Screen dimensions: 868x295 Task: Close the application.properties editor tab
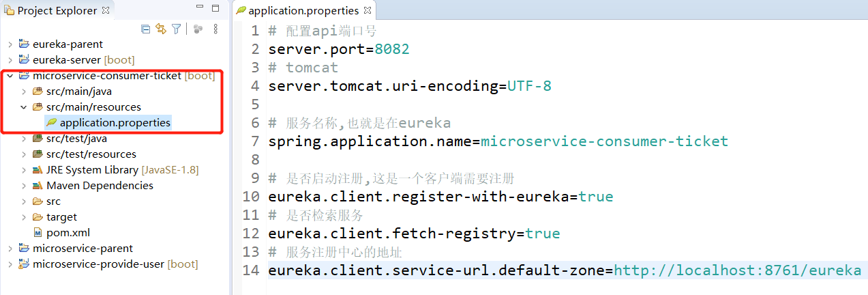pyautogui.click(x=367, y=10)
